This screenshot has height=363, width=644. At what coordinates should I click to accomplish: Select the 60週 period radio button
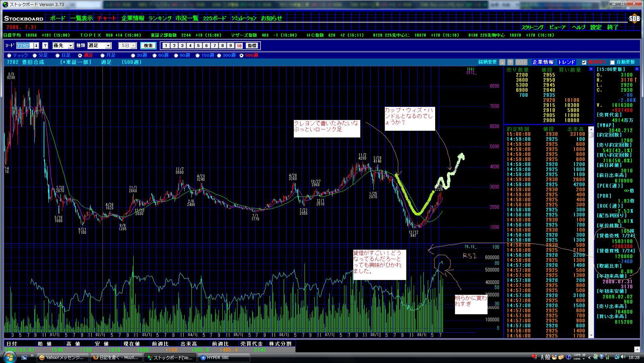point(154,55)
